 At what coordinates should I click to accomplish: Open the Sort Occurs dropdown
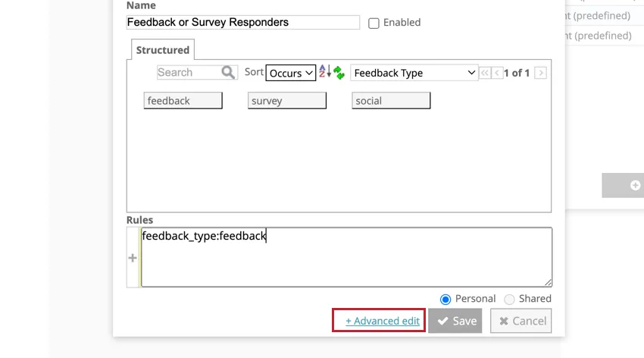coord(290,73)
